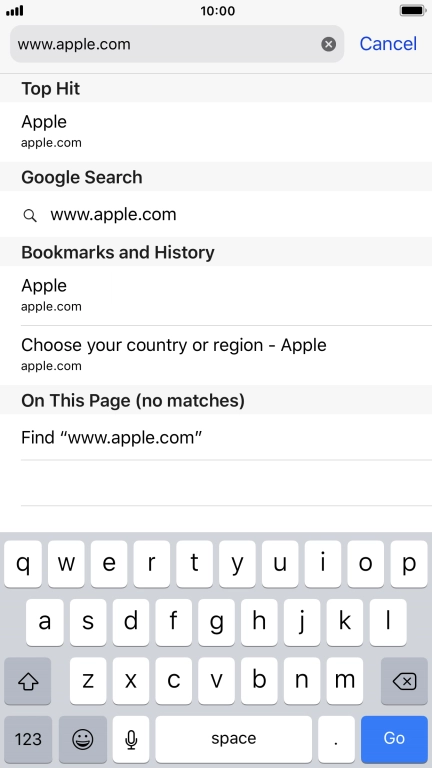432x768 pixels.
Task: Open Choose your country or region history entry
Action: [x=216, y=355]
